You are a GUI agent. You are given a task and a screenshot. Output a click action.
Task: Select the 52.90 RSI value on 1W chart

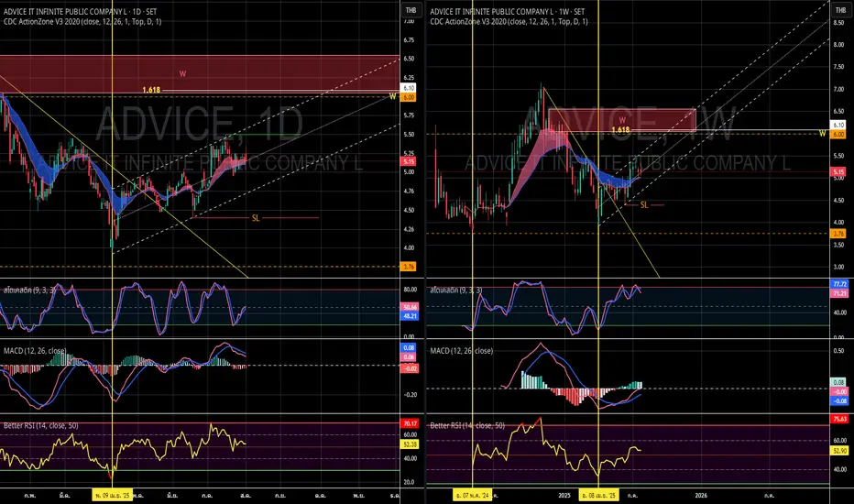click(x=839, y=451)
